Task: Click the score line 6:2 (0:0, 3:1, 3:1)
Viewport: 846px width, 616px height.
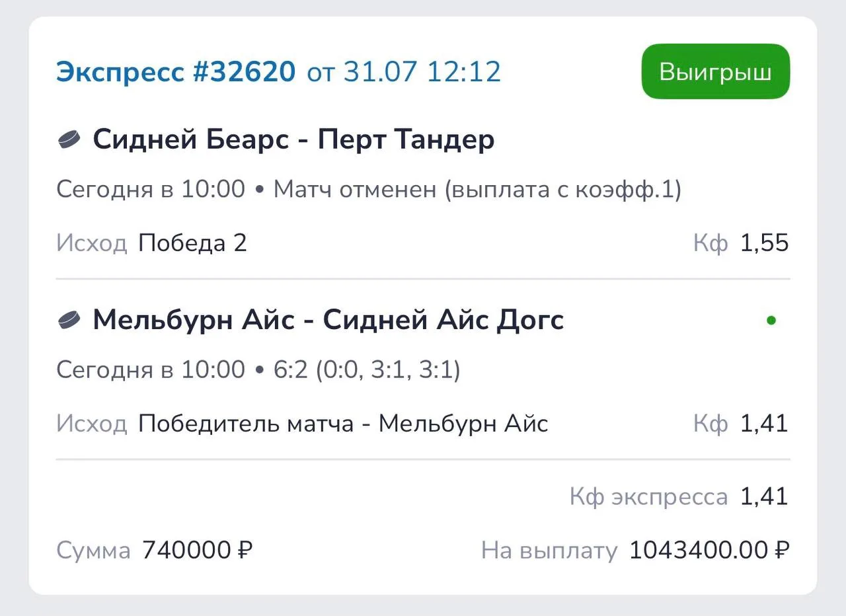Action: [x=367, y=370]
